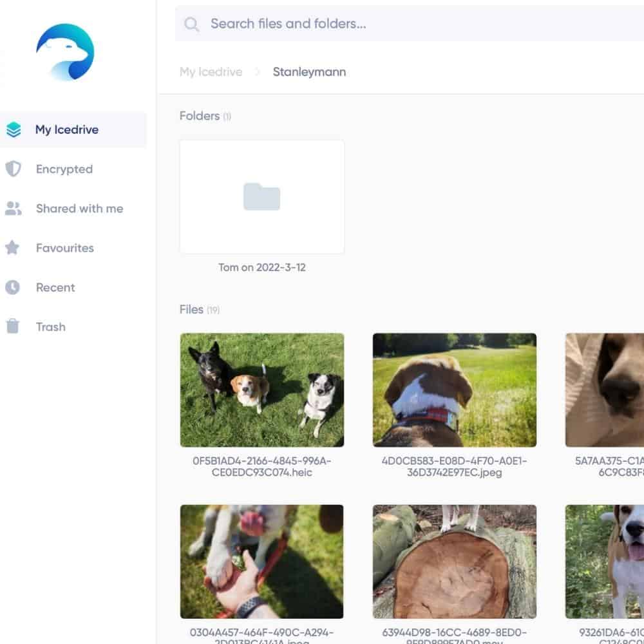Open the Trash section
Image resolution: width=644 pixels, height=644 pixels.
click(x=50, y=327)
